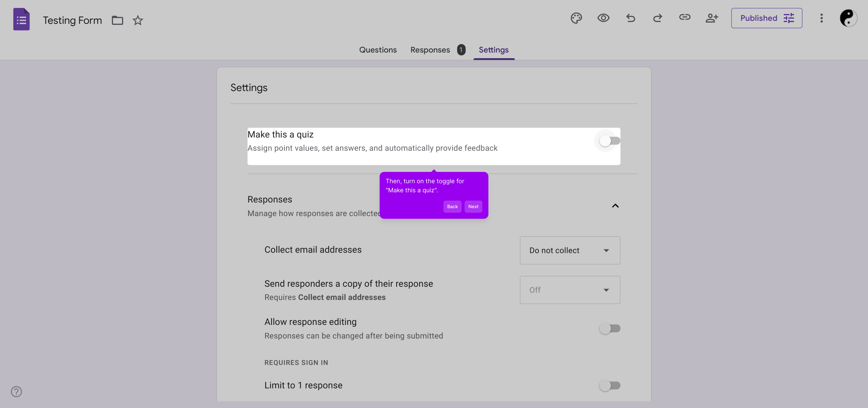This screenshot has height=408, width=868.
Task: Collapse the Responses section chevron
Action: click(615, 206)
